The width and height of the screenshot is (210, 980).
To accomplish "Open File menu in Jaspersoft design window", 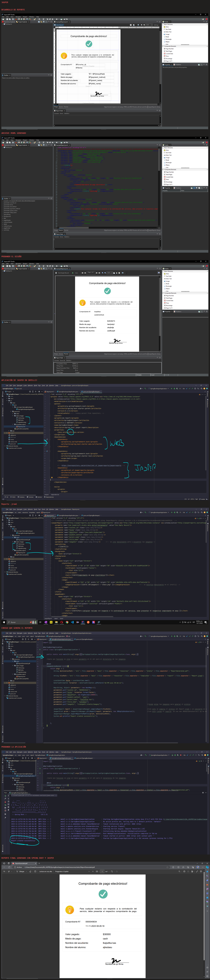I will point(3,17).
